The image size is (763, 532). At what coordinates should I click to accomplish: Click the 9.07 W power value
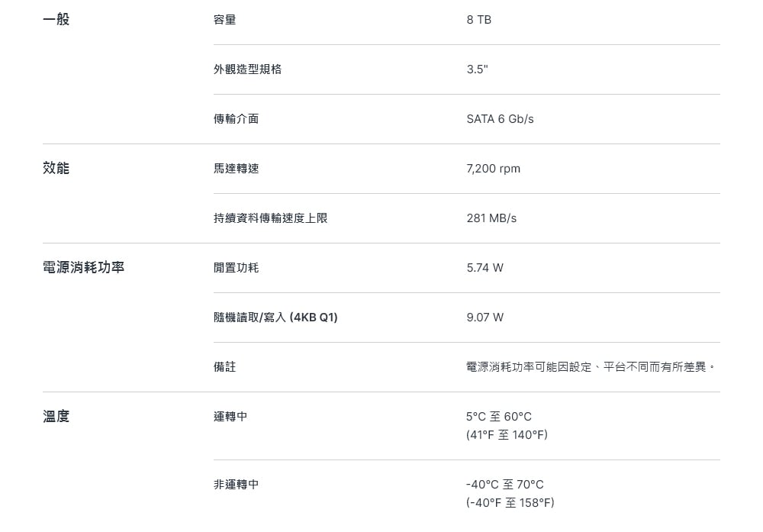pyautogui.click(x=485, y=318)
